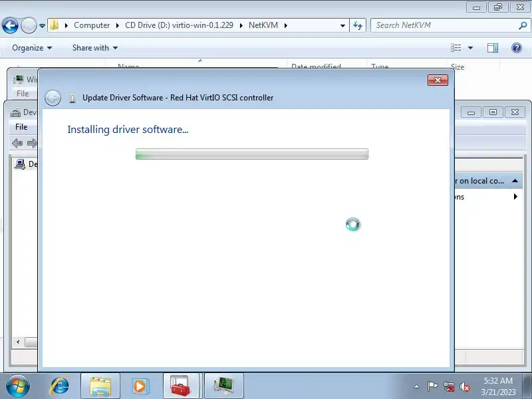Viewport: 532px width, 399px height.
Task: Open recent pages dropdown next to nav buttons
Action: pos(42,25)
